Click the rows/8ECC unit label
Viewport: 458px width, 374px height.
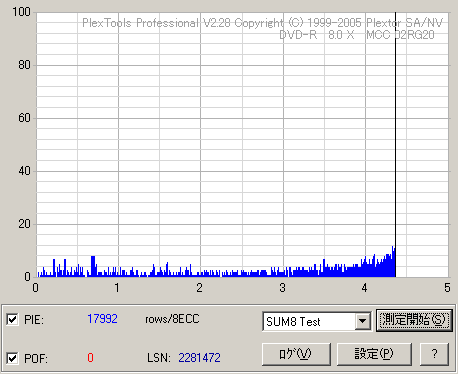[172, 319]
